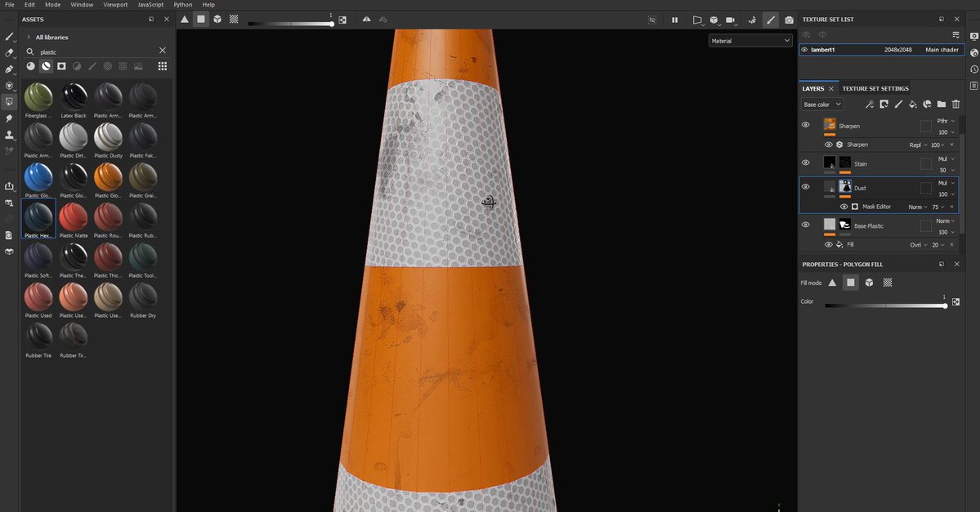Hide the Dust layer eye icon
This screenshot has width=980, height=512.
click(806, 187)
